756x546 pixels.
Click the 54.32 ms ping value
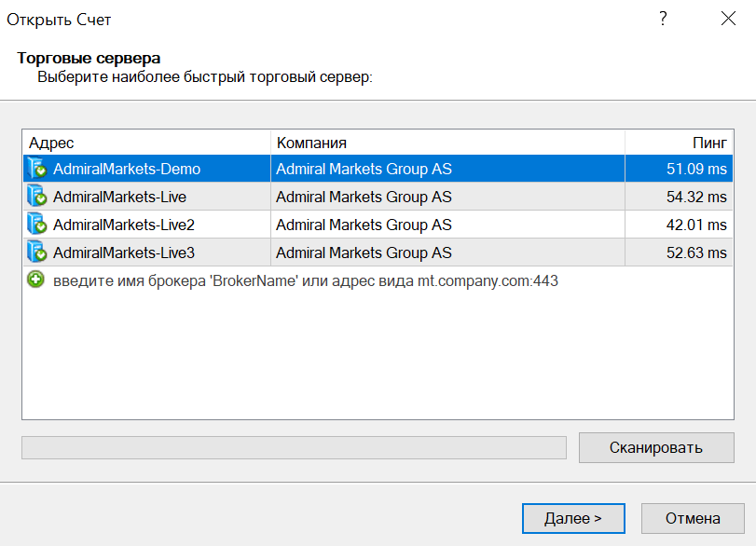pos(696,197)
